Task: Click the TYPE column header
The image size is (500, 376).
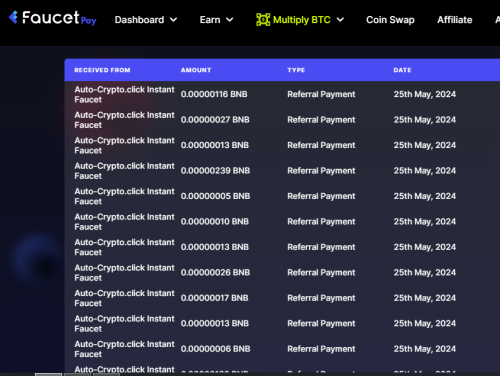Action: [x=296, y=70]
